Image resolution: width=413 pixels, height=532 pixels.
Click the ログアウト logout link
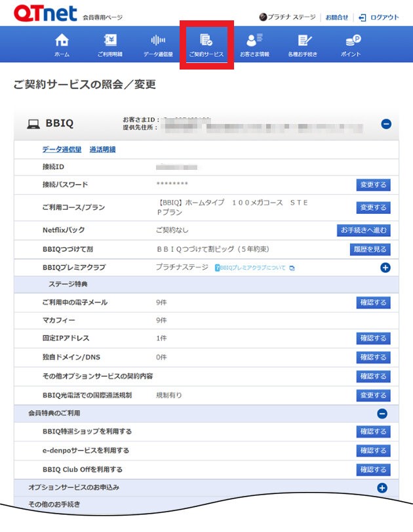(378, 17)
